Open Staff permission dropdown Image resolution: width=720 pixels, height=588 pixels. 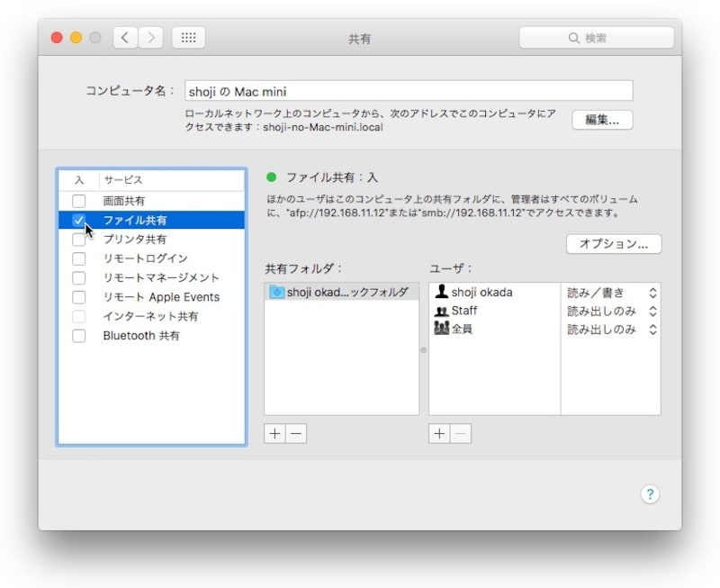652,311
